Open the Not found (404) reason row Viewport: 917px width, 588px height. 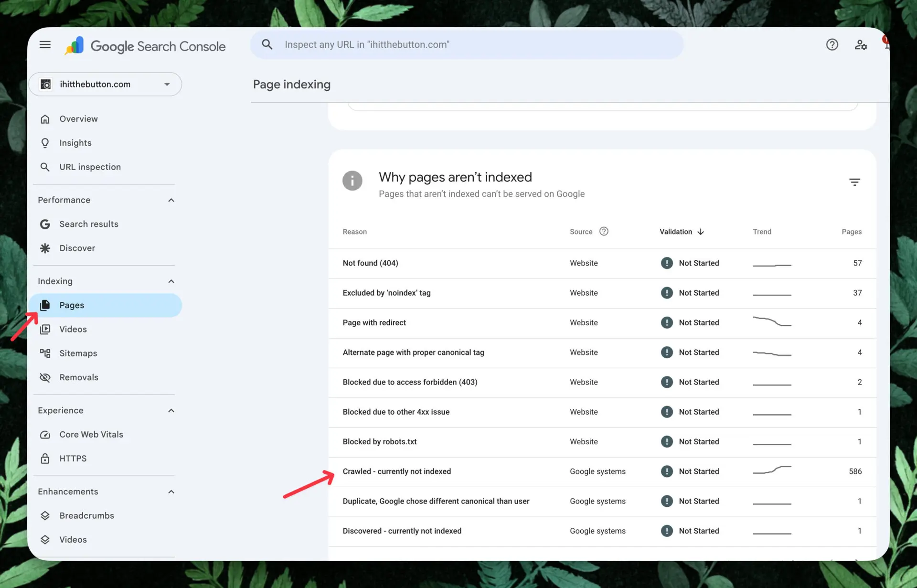point(602,263)
